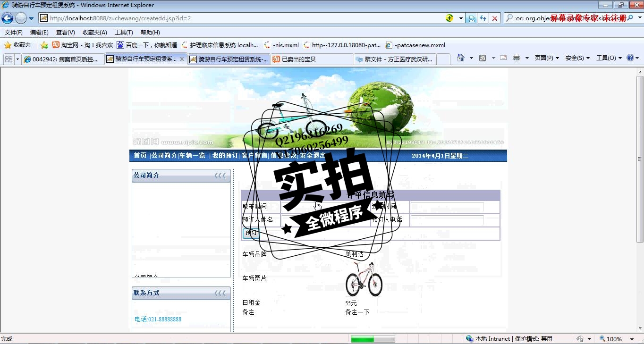Click the Read Mail envelope icon
This screenshot has width=644, height=344.
pos(503,58)
